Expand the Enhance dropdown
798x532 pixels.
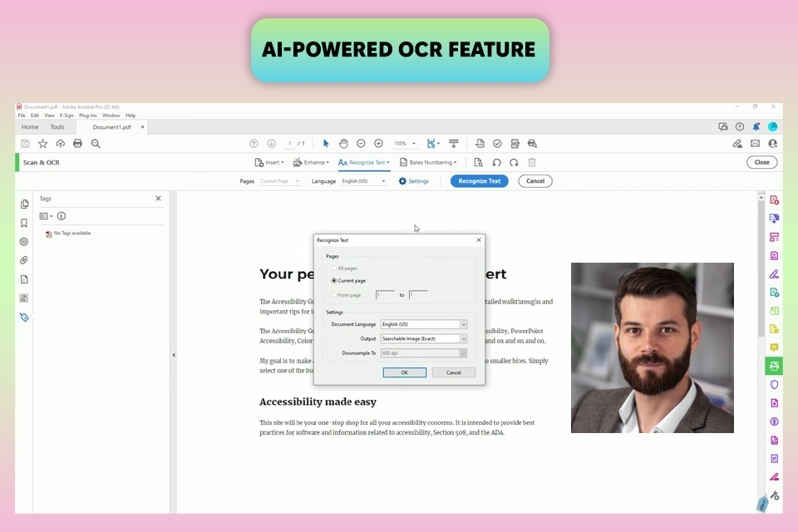point(311,162)
